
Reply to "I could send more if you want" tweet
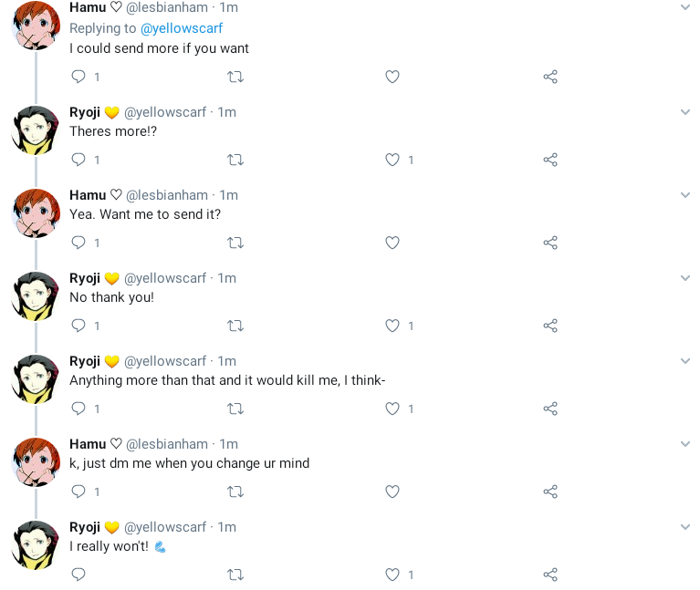[78, 78]
